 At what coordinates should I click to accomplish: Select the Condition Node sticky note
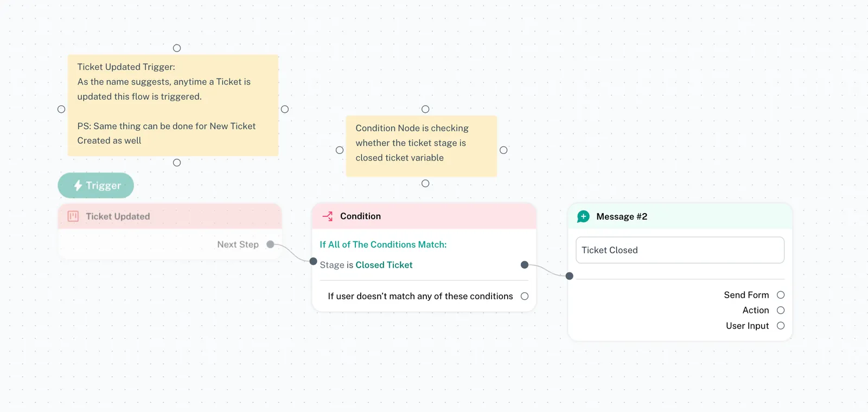click(x=421, y=145)
